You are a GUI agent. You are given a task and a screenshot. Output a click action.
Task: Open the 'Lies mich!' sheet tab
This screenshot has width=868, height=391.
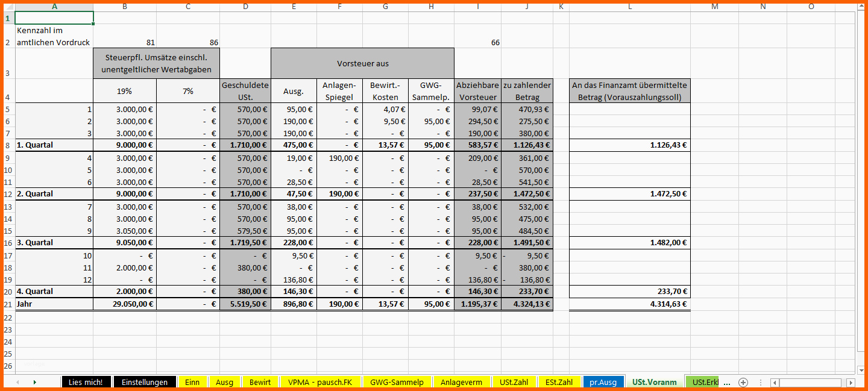coord(86,382)
